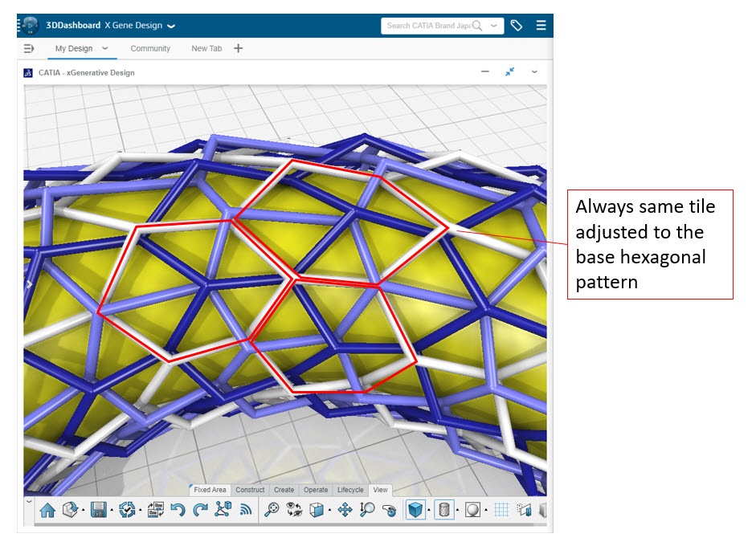Open dropdown arrow beside the shaded cube icon
The image size is (756, 550).
(x=429, y=510)
